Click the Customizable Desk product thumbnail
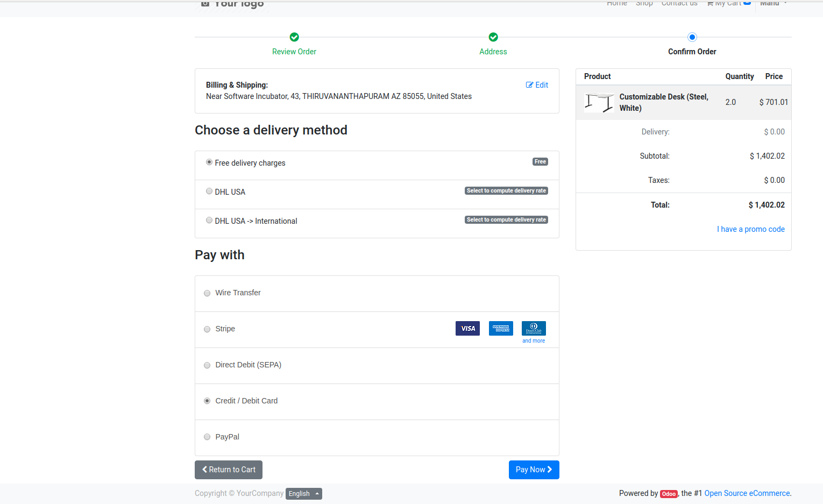Viewport: 823px width, 504px height. 599,102
